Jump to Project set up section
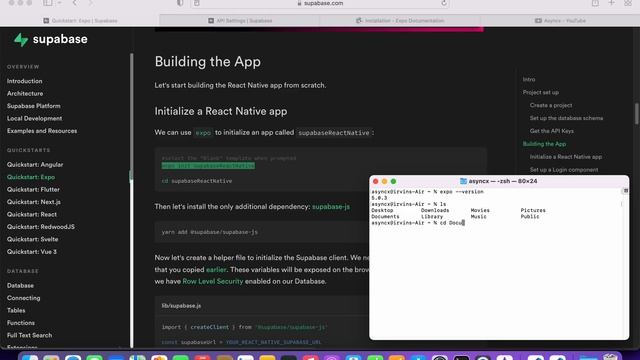This screenshot has width=640, height=360. point(540,93)
